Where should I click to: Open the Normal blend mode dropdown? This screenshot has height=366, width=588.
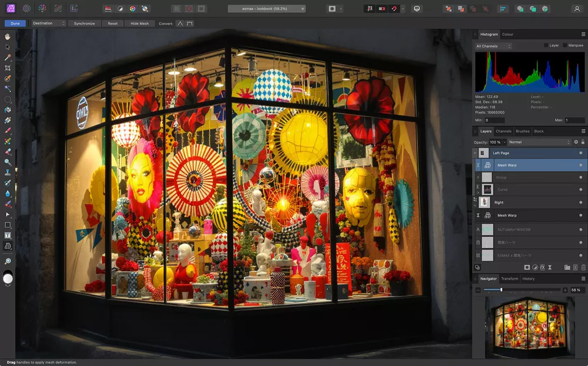pyautogui.click(x=538, y=141)
